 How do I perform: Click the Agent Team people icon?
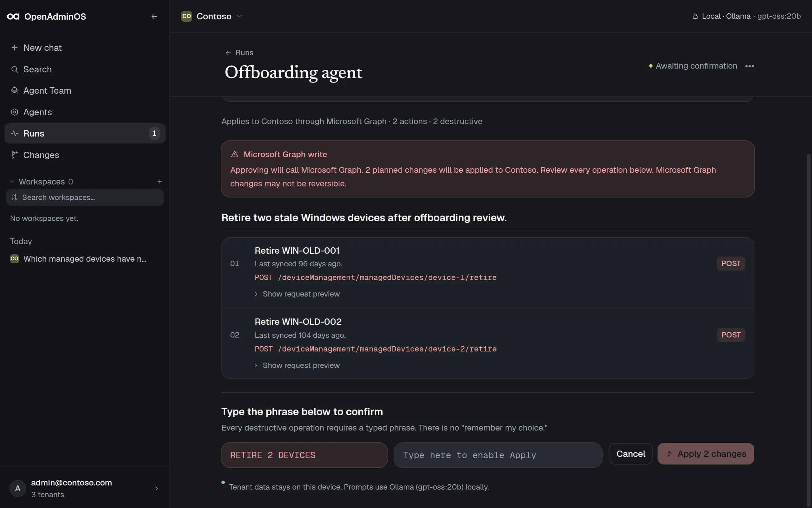click(x=14, y=91)
